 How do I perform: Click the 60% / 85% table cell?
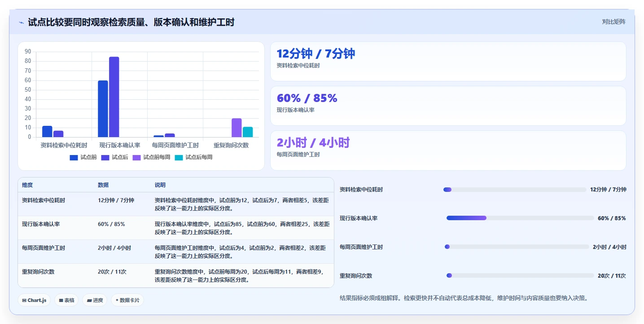(x=111, y=224)
